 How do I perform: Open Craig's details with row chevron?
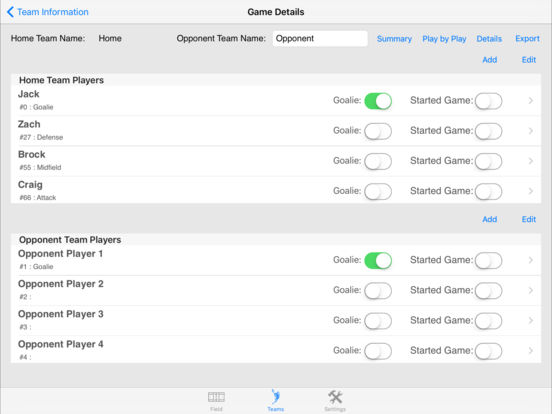531,191
